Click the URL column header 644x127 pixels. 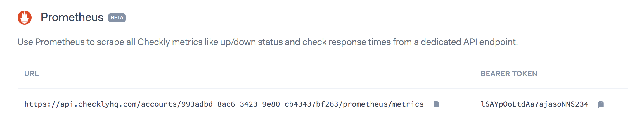pos(32,74)
